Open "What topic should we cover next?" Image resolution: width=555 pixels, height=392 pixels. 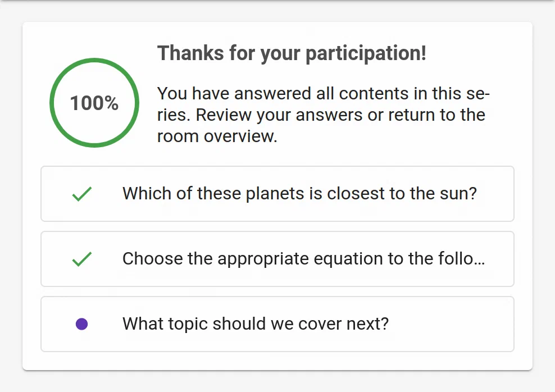pos(256,324)
